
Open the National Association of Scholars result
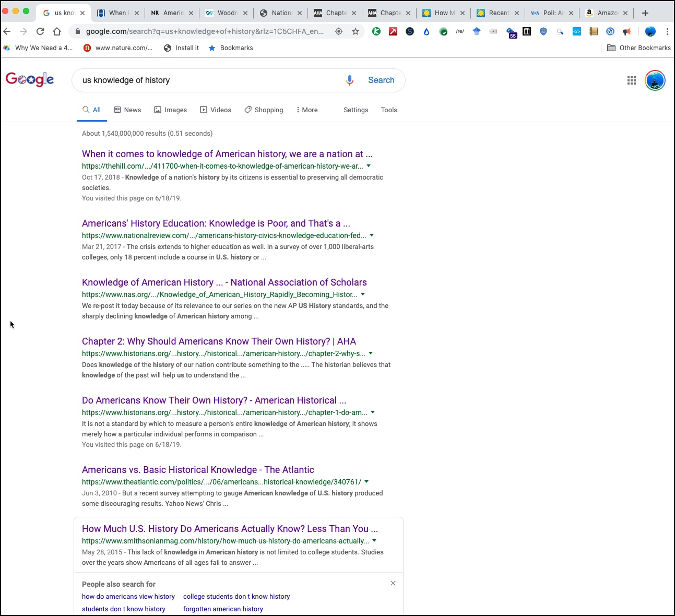pos(224,282)
